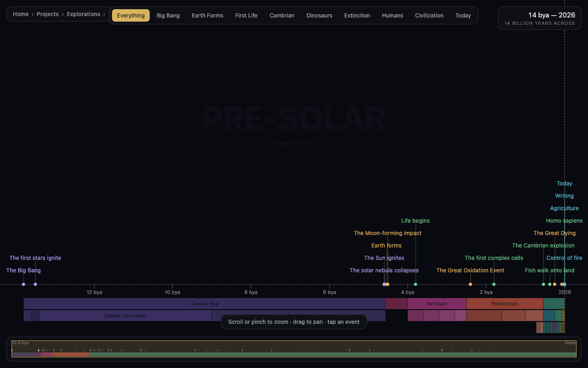Click the 4 bya axis tick label
Viewport: 588px width, 368px height.
point(407,292)
